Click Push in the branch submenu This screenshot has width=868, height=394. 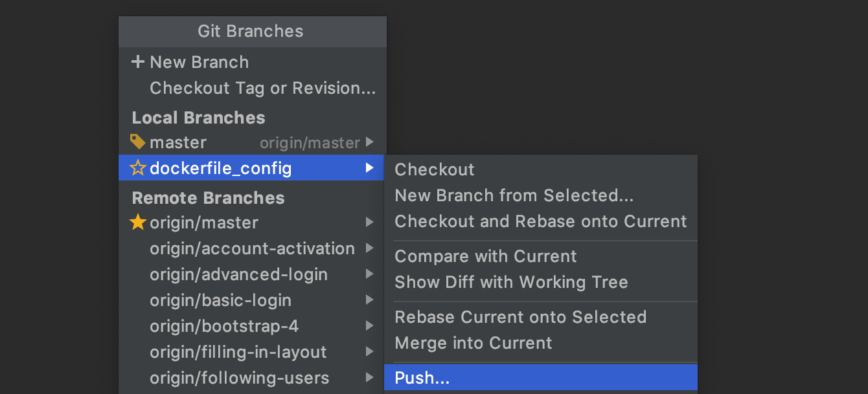[422, 378]
